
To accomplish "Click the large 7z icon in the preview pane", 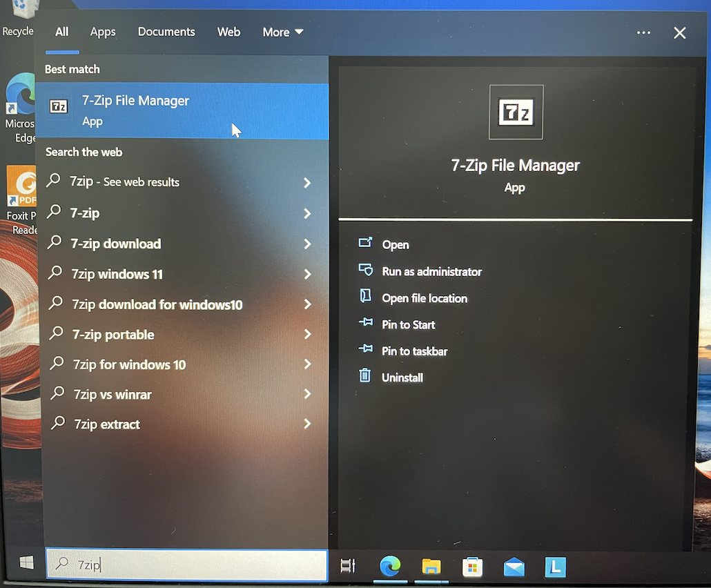I will [x=516, y=112].
